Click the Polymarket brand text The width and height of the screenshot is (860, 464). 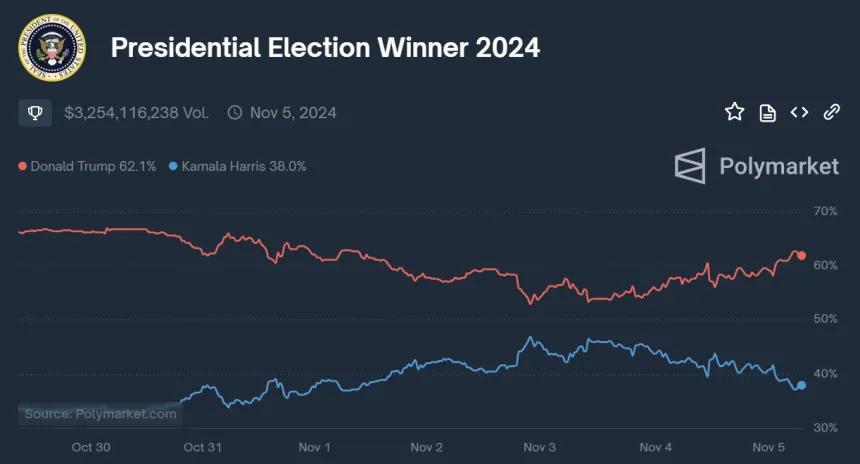pyautogui.click(x=779, y=166)
